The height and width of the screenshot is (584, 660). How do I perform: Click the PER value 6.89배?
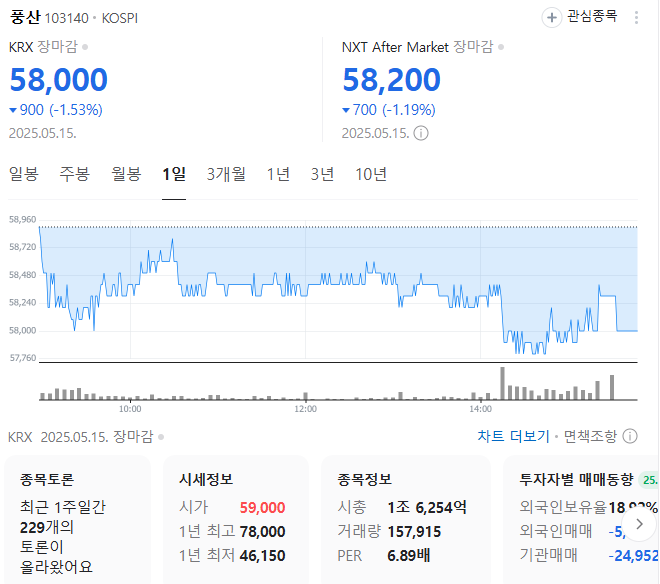click(x=409, y=556)
